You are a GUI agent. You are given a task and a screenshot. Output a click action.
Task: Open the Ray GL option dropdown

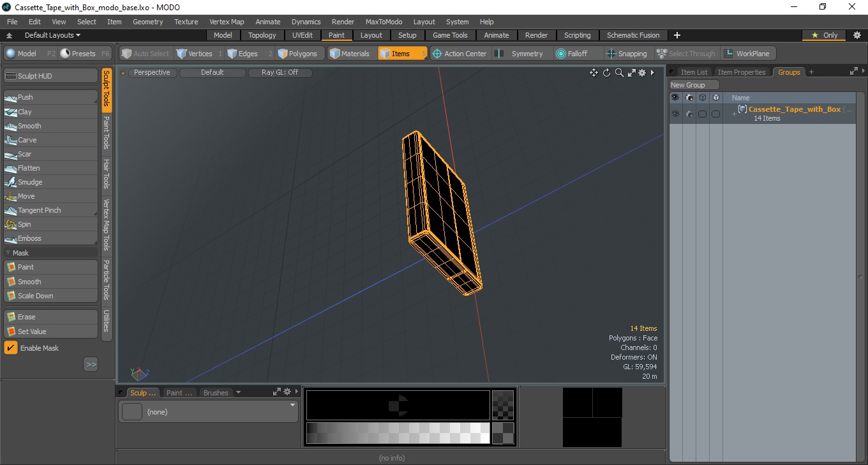[x=280, y=73]
